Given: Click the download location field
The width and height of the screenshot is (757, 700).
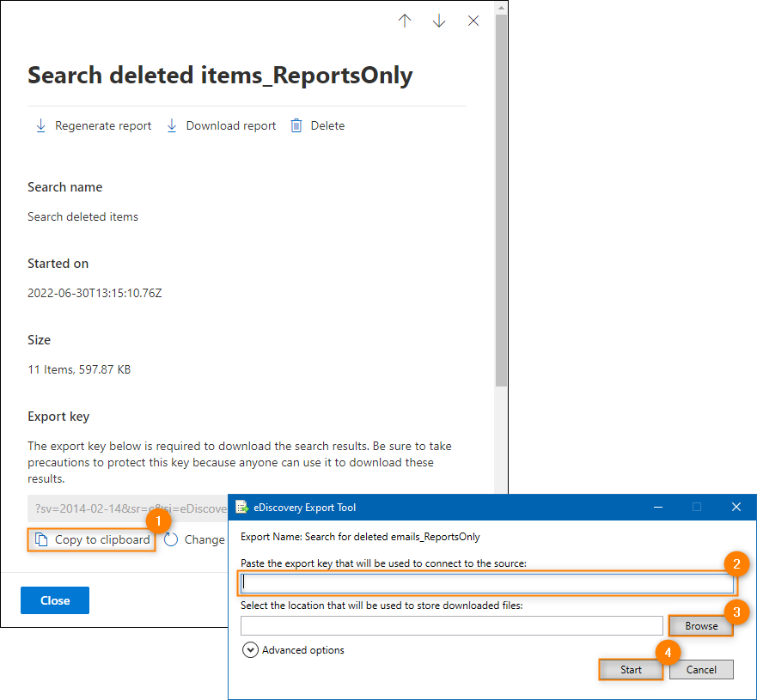Looking at the screenshot, I should pyautogui.click(x=451, y=626).
